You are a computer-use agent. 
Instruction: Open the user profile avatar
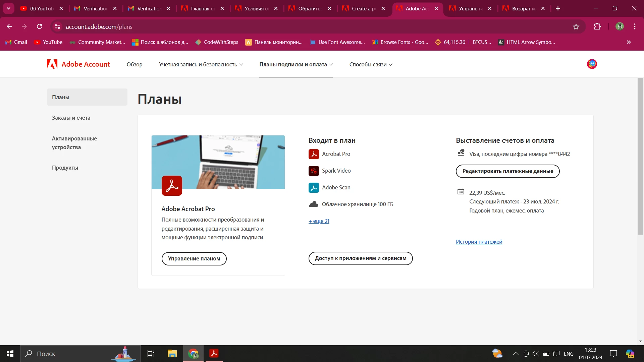592,64
